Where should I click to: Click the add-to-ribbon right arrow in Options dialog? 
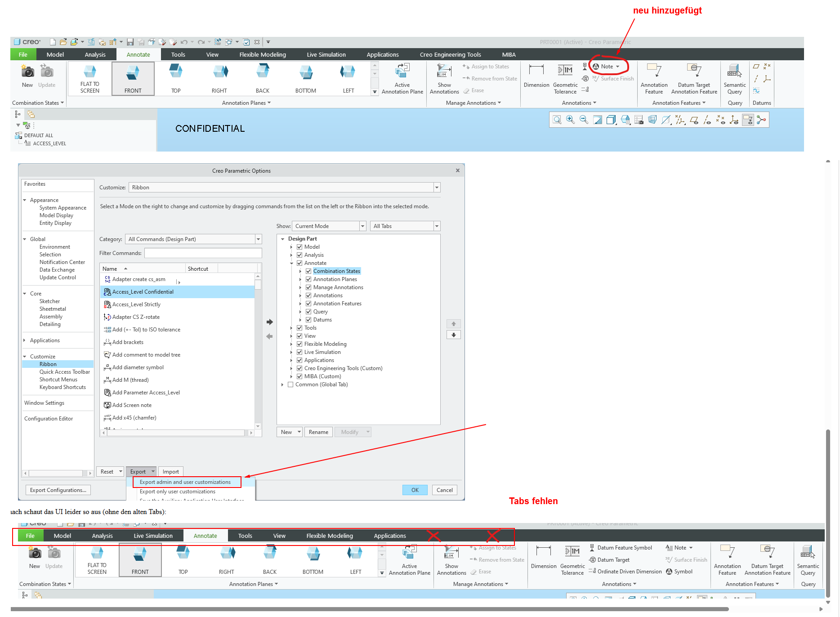click(270, 322)
